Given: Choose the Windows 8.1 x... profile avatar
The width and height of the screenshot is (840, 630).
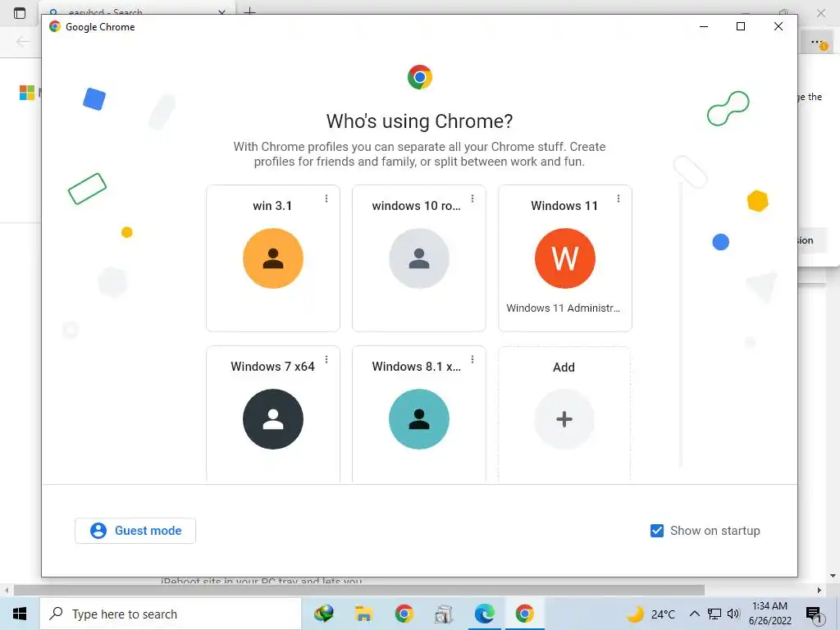Looking at the screenshot, I should pyautogui.click(x=419, y=419).
